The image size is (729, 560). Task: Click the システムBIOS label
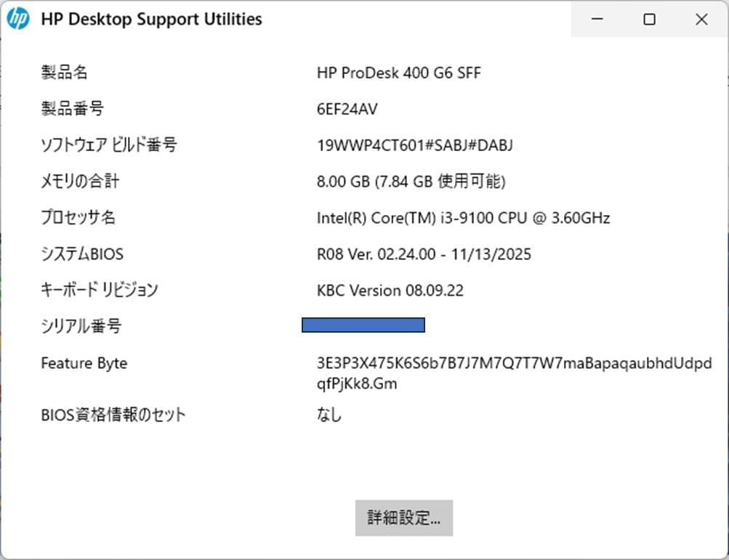point(82,254)
